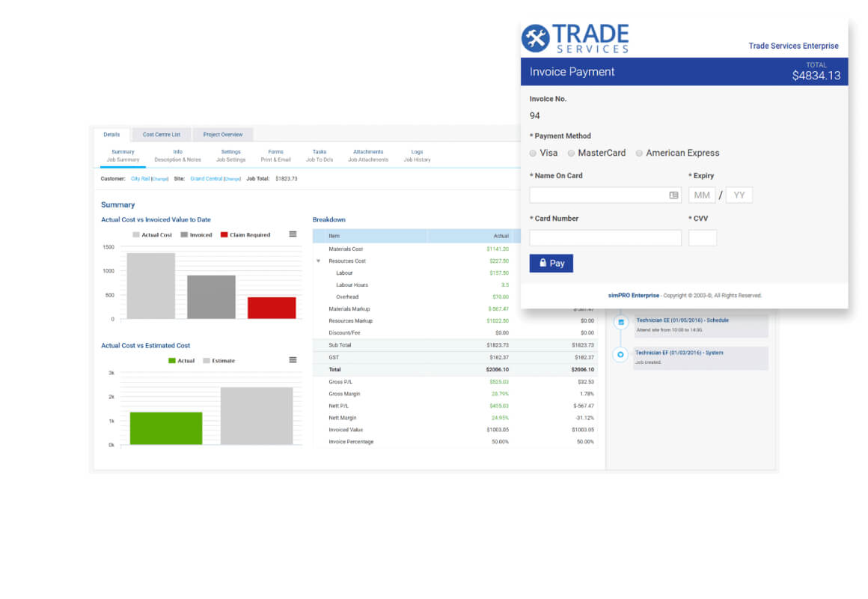Collapse the Resources Cost row arrow
This screenshot has height=599, width=868.
(318, 261)
